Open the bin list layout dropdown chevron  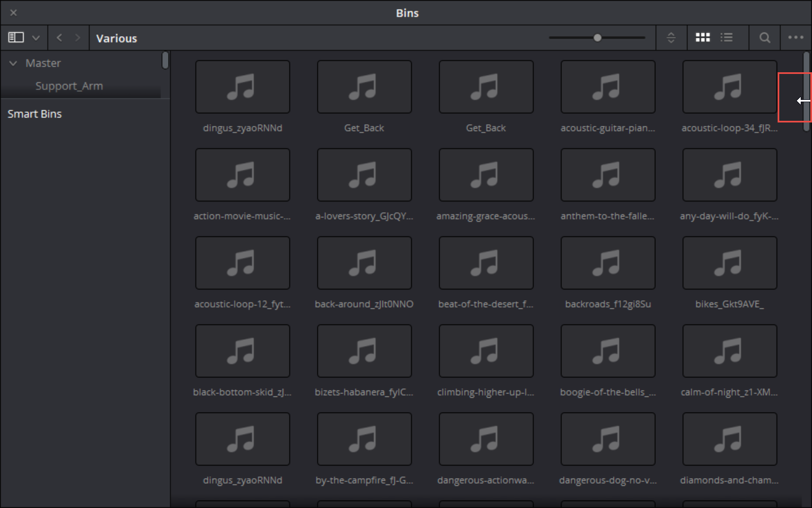click(x=36, y=38)
